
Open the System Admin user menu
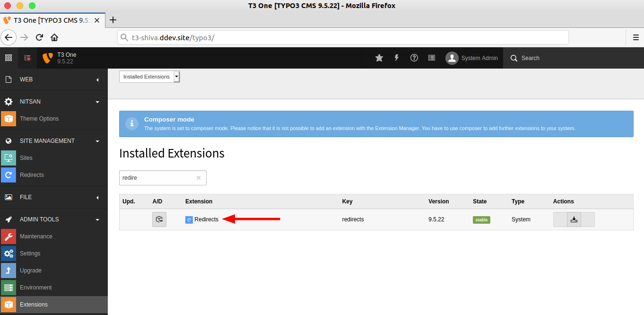(471, 58)
